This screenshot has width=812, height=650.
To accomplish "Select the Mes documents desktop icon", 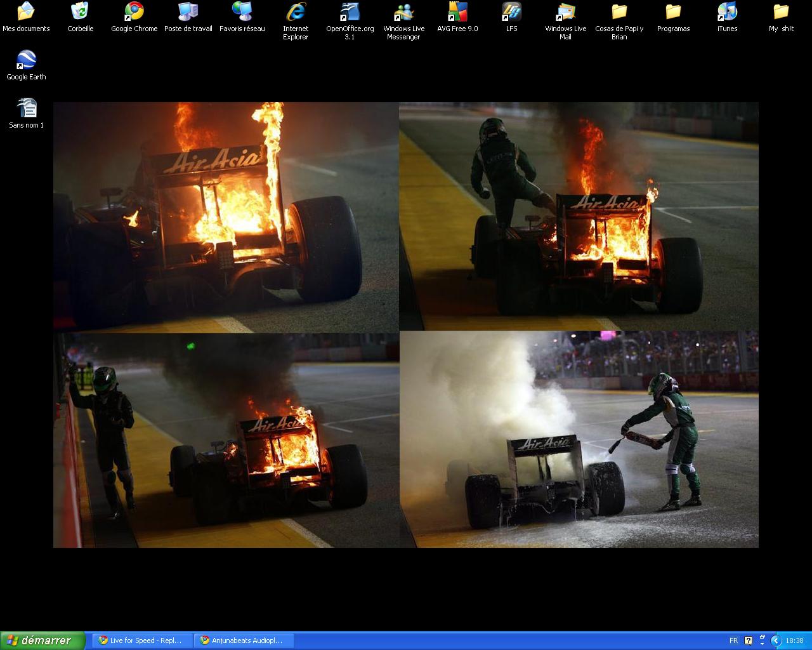I will [x=26, y=17].
